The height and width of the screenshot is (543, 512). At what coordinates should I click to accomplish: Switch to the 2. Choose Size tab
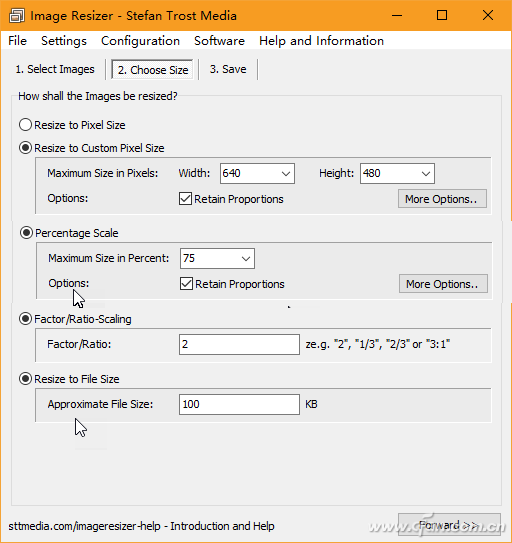pos(153,70)
